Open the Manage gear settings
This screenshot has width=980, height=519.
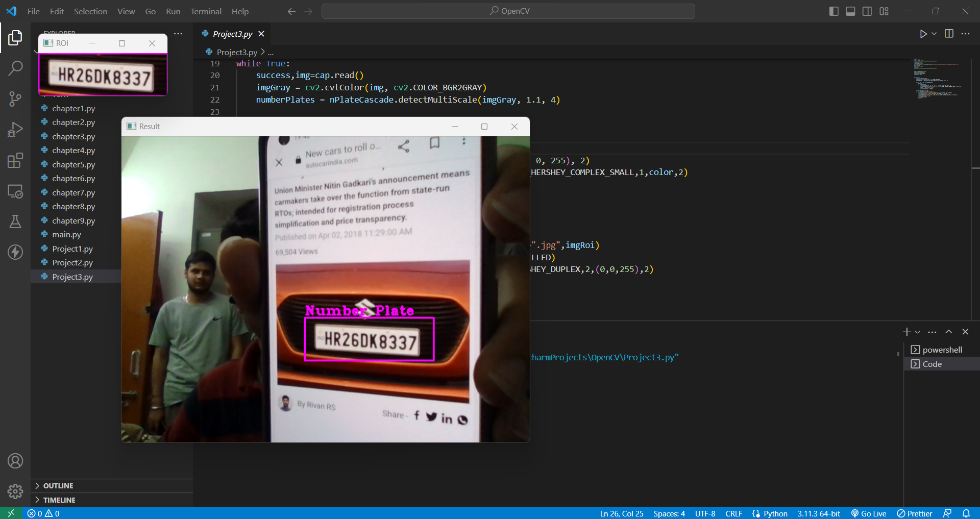pyautogui.click(x=15, y=491)
